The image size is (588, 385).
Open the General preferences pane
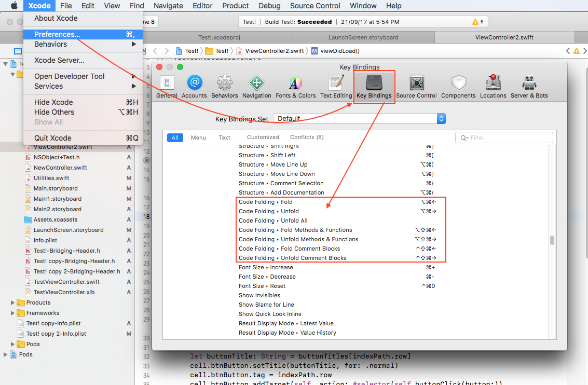pyautogui.click(x=167, y=87)
